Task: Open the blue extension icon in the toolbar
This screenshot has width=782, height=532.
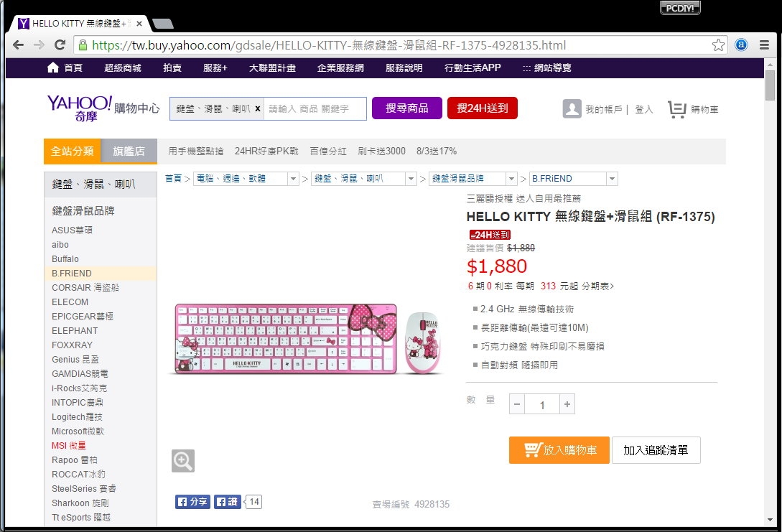Action: coord(741,45)
